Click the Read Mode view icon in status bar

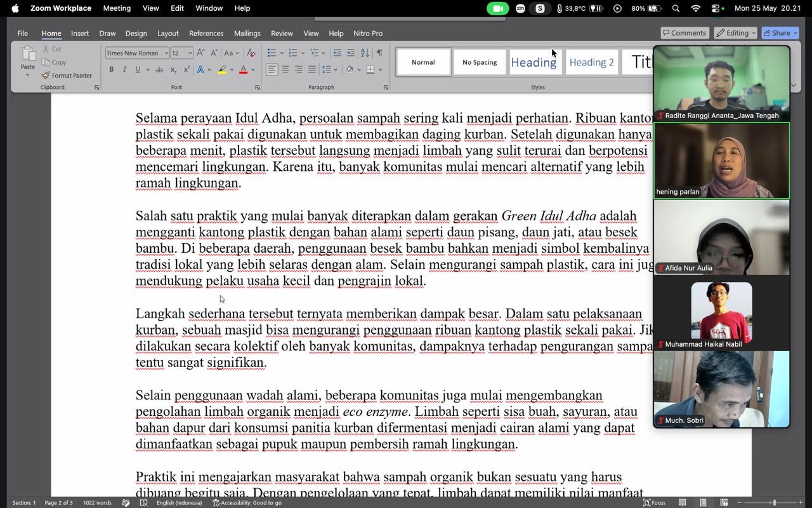tap(683, 502)
